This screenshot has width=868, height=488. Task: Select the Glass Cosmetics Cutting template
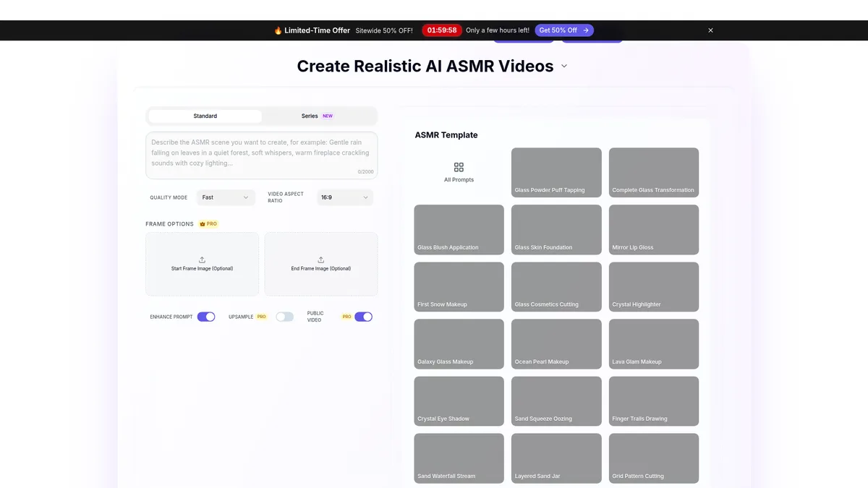pyautogui.click(x=556, y=287)
